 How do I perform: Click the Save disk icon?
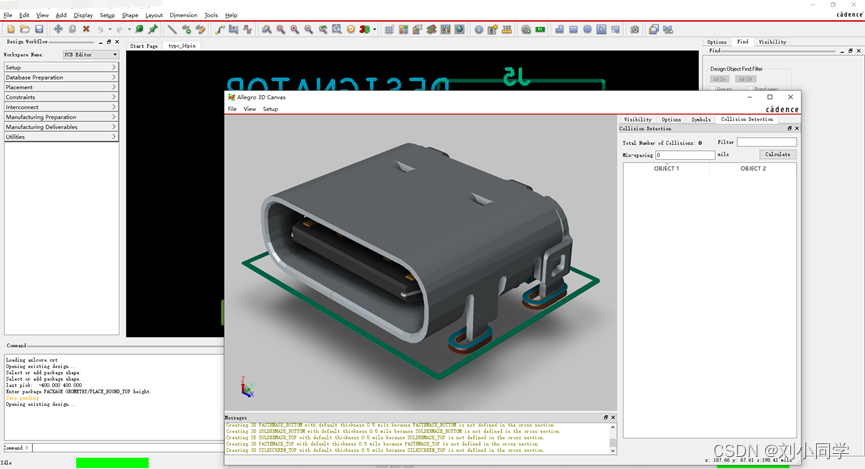tap(39, 29)
